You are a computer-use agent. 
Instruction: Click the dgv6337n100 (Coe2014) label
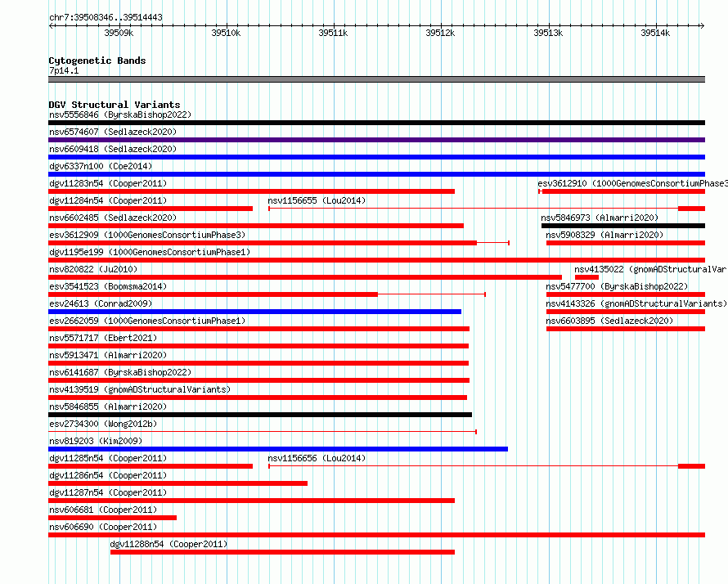[x=101, y=166]
